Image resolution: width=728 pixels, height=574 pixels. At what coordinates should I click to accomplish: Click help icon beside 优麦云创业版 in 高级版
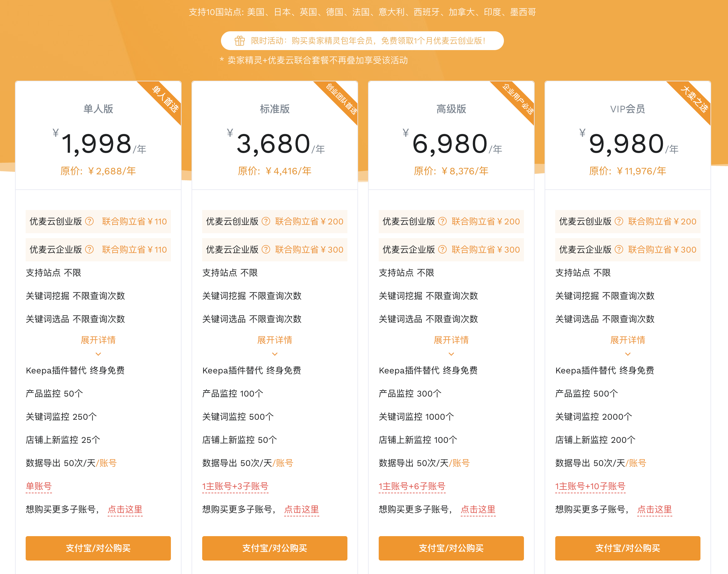click(442, 221)
